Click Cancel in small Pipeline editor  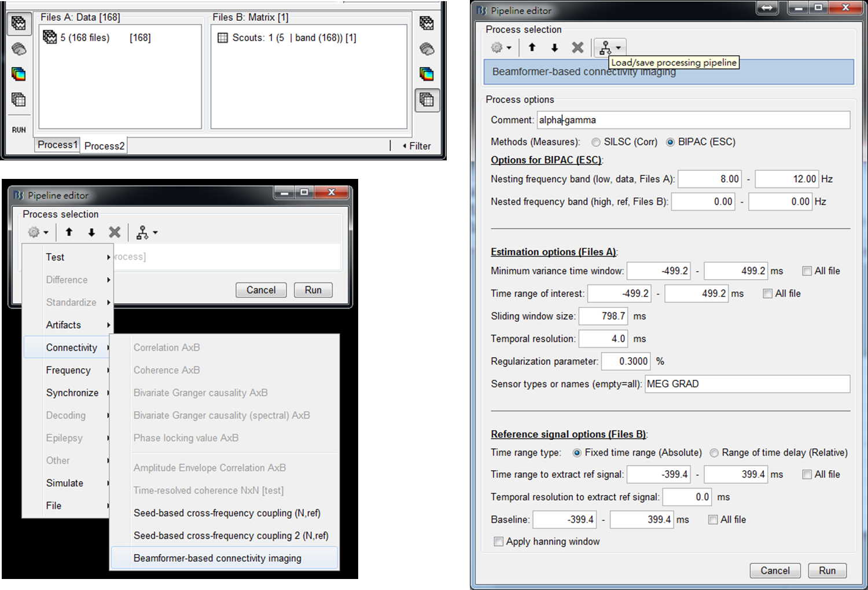pyautogui.click(x=261, y=290)
